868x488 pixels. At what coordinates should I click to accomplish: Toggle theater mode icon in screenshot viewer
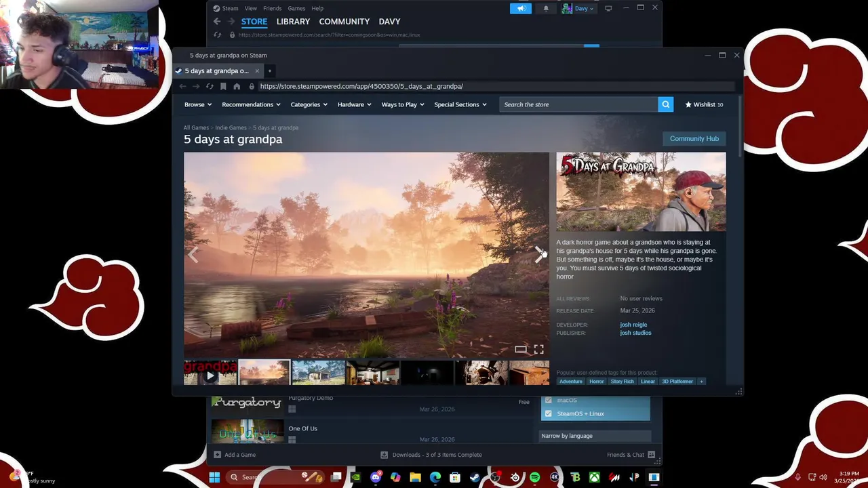(520, 349)
